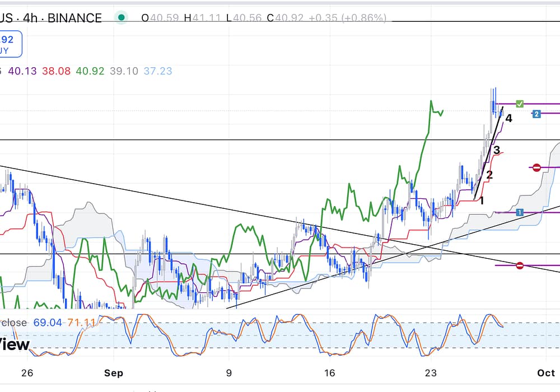Click the purple 40.13 indicator value
The image size is (560, 392).
(x=22, y=71)
